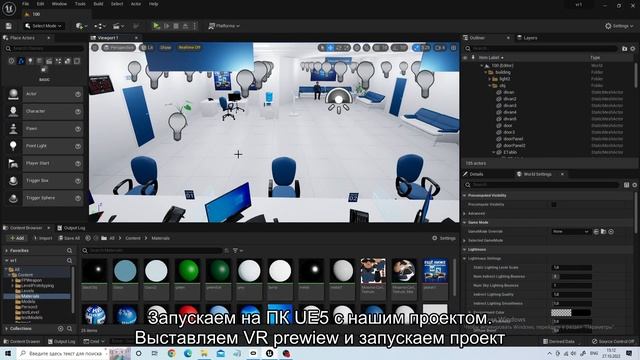Click the Player Start item in Place Actors

coord(44,163)
